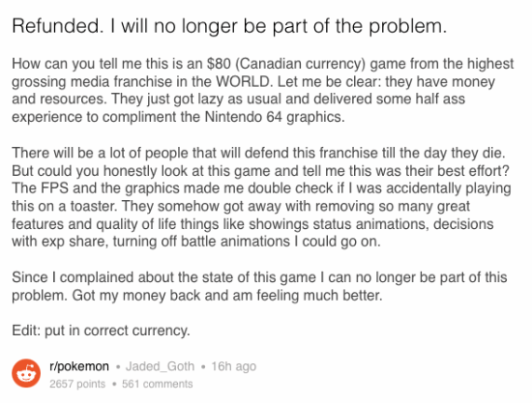Click the 2657 points score
This screenshot has height=403, width=532.
pyautogui.click(x=77, y=384)
